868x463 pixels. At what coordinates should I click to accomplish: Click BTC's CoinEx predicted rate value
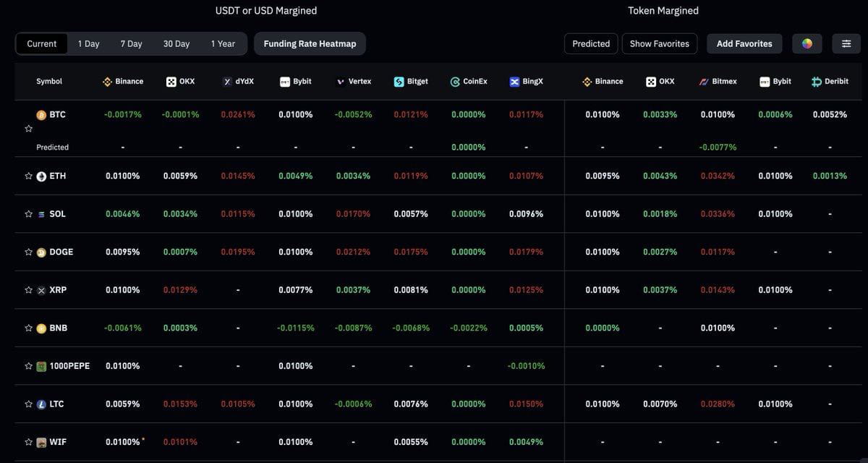pos(468,147)
